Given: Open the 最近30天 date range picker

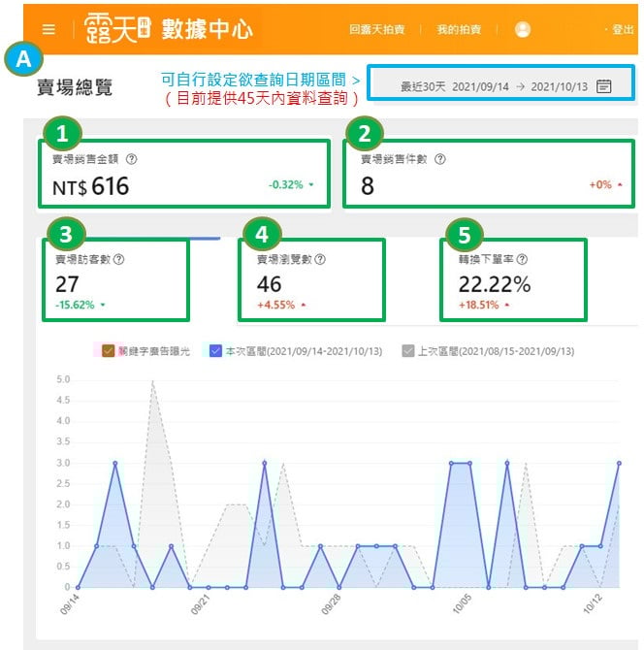Looking at the screenshot, I should [496, 86].
